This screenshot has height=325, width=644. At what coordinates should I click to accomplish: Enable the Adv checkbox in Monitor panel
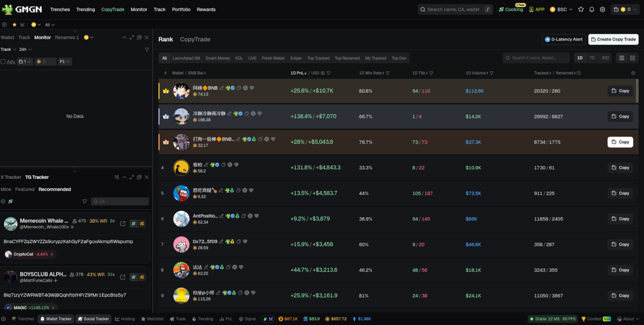pyautogui.click(x=3, y=61)
